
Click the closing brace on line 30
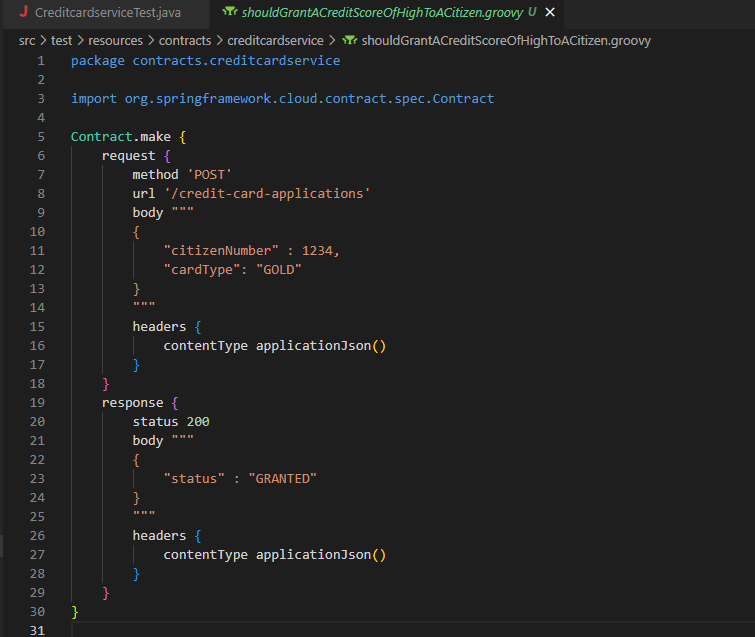(75, 612)
